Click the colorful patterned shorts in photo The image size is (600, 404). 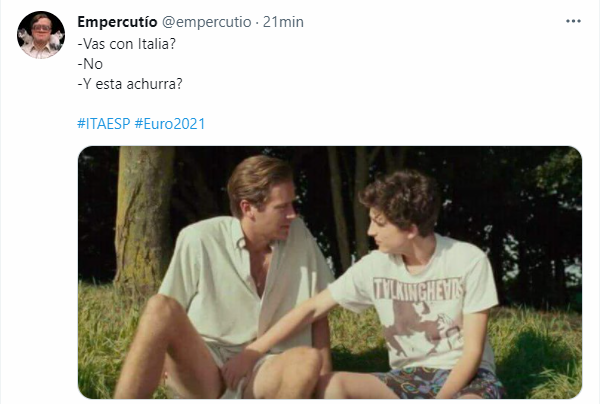click(x=440, y=383)
